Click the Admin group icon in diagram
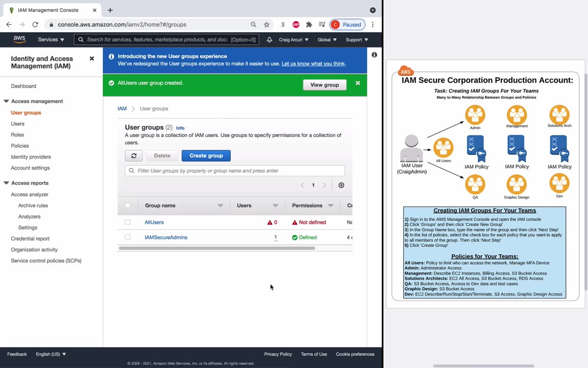The width and height of the screenshot is (588, 368). click(475, 114)
